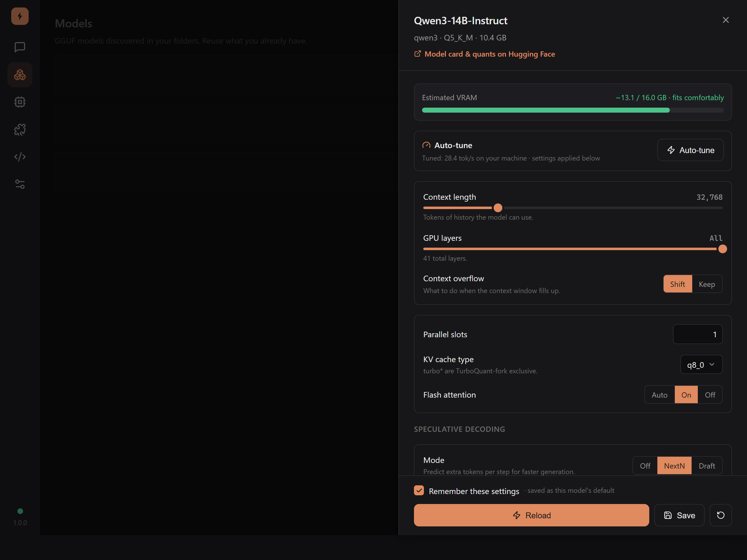This screenshot has width=747, height=560.
Task: Open Model card & quants on Hugging Face
Action: coord(490,54)
